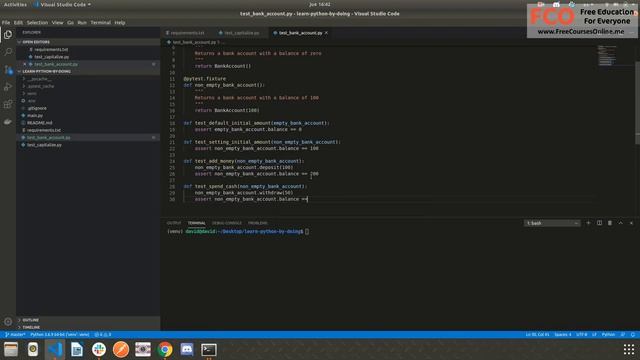Image resolution: width=640 pixels, height=360 pixels.
Task: Change the UTF-8 file encoding
Action: coord(581,335)
